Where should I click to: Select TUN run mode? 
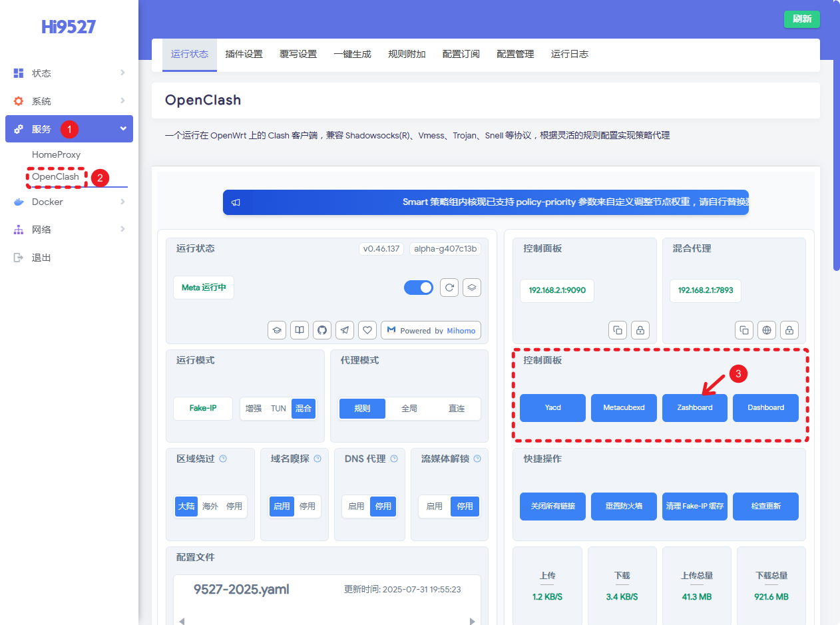click(278, 409)
